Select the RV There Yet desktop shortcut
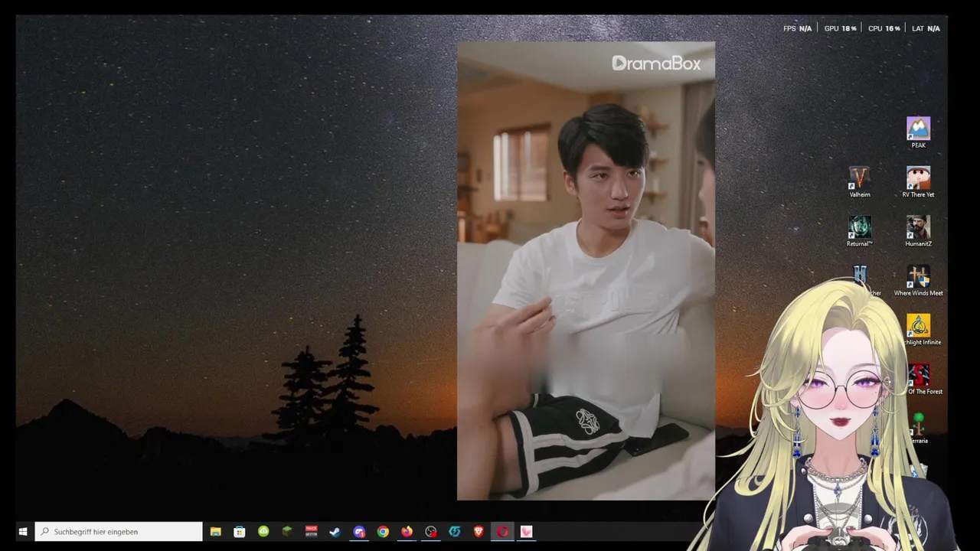The height and width of the screenshot is (551, 980). coord(918,182)
